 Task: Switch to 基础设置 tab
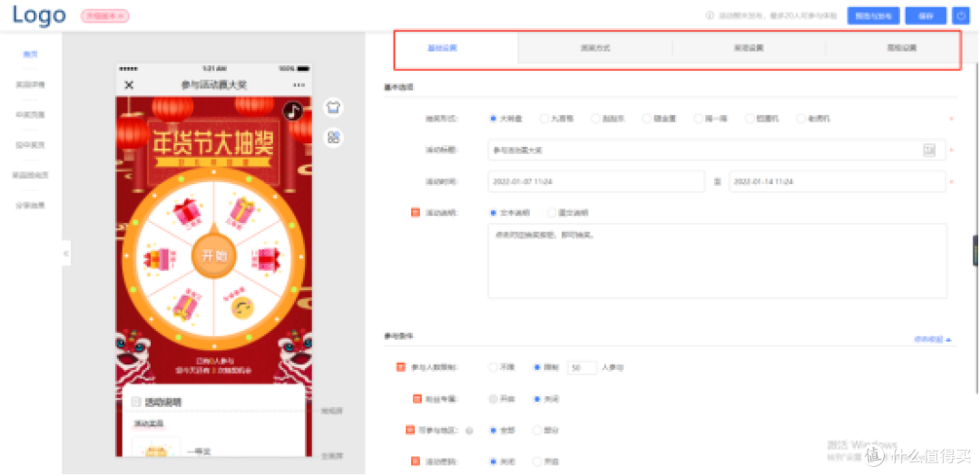(442, 47)
